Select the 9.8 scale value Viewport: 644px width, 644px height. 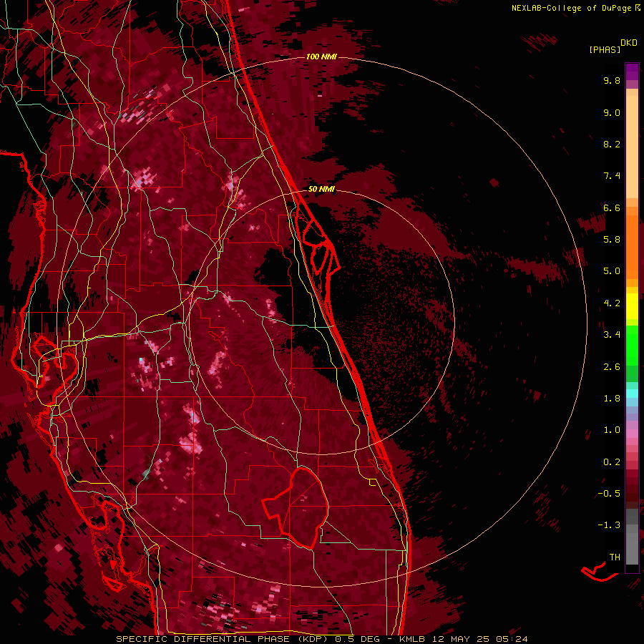click(612, 80)
